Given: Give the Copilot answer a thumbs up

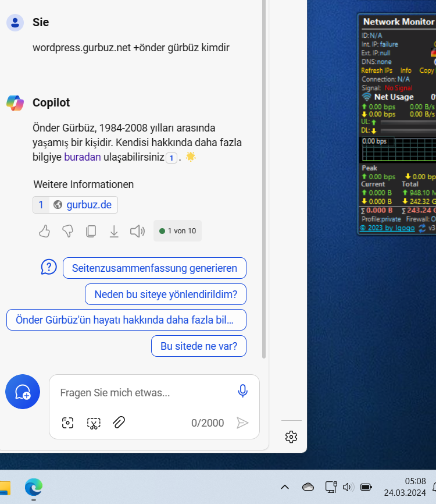Looking at the screenshot, I should click(44, 231).
